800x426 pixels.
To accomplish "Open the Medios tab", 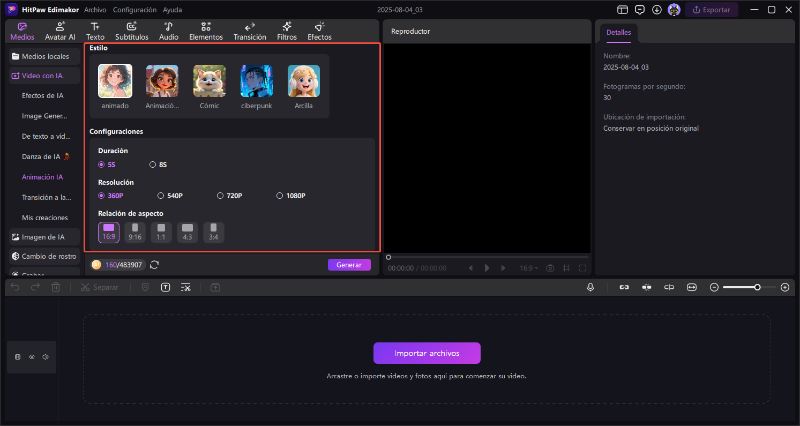I will [x=22, y=31].
